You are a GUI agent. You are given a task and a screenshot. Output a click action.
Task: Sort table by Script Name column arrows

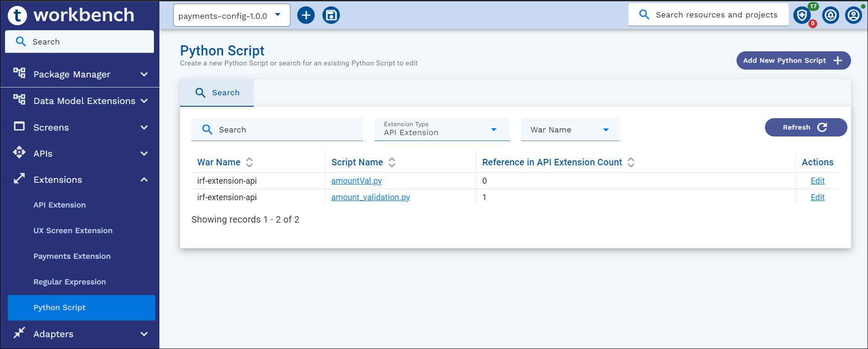(392, 162)
